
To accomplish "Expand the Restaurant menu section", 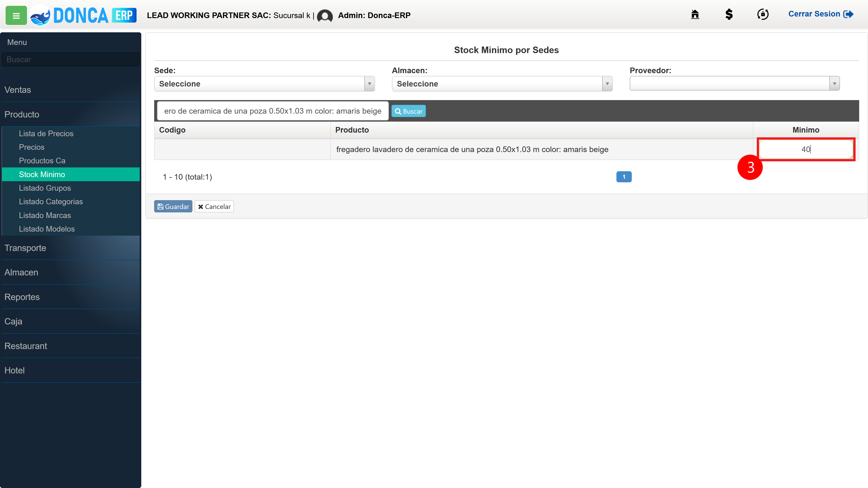I will [x=71, y=346].
